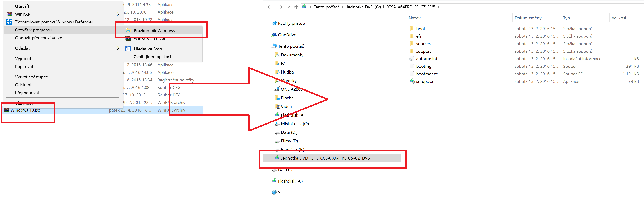Sort by the Velikost column header
Screen dimensions: 644x198
point(619,18)
